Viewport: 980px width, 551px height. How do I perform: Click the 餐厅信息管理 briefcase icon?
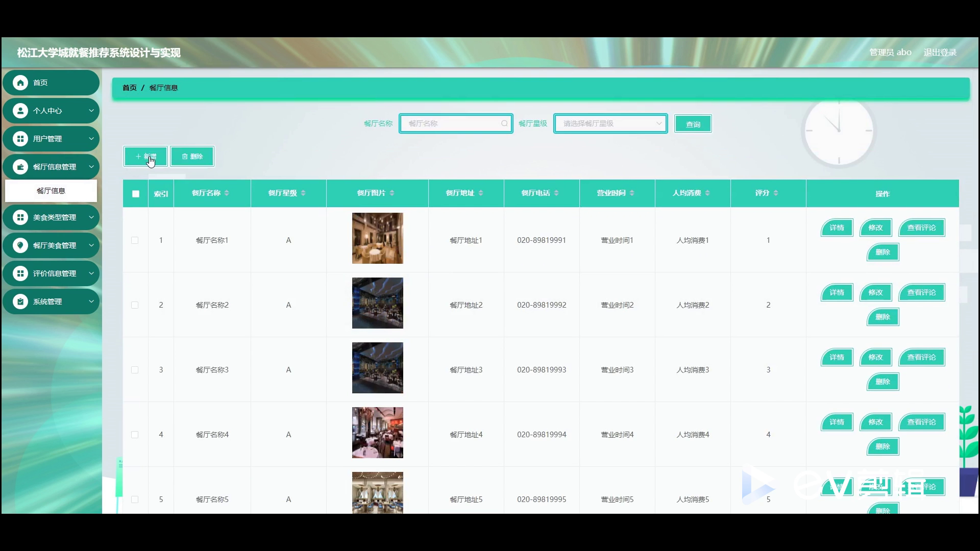click(x=20, y=167)
